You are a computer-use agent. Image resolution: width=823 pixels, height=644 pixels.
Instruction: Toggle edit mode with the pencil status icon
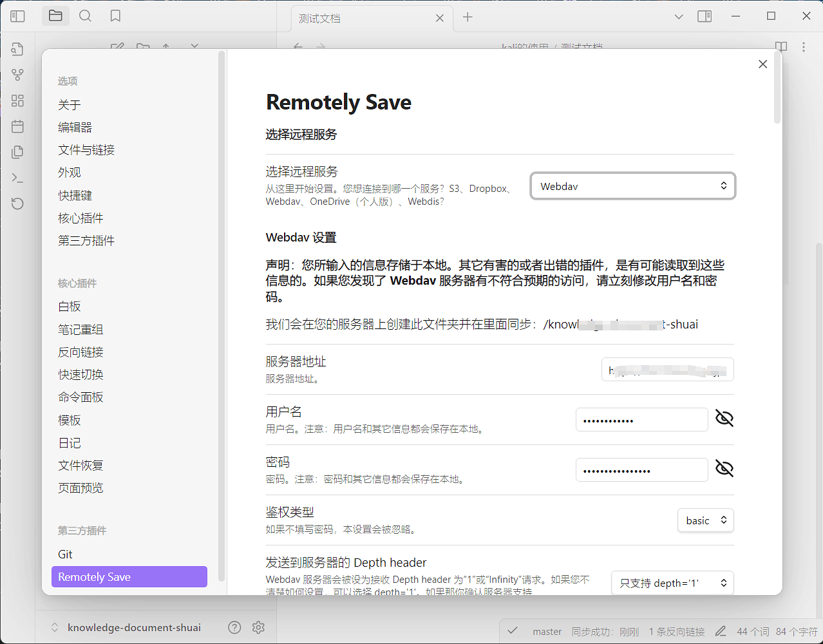click(x=720, y=632)
